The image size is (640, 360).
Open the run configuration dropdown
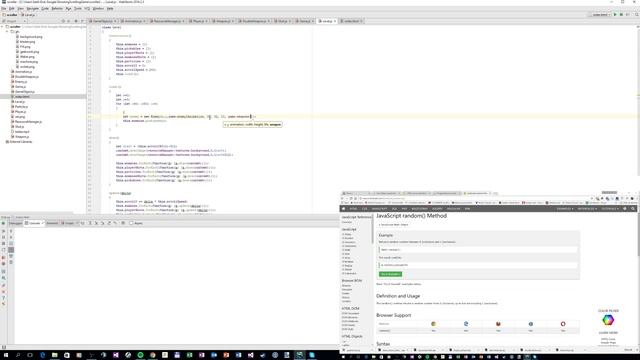(600, 15)
